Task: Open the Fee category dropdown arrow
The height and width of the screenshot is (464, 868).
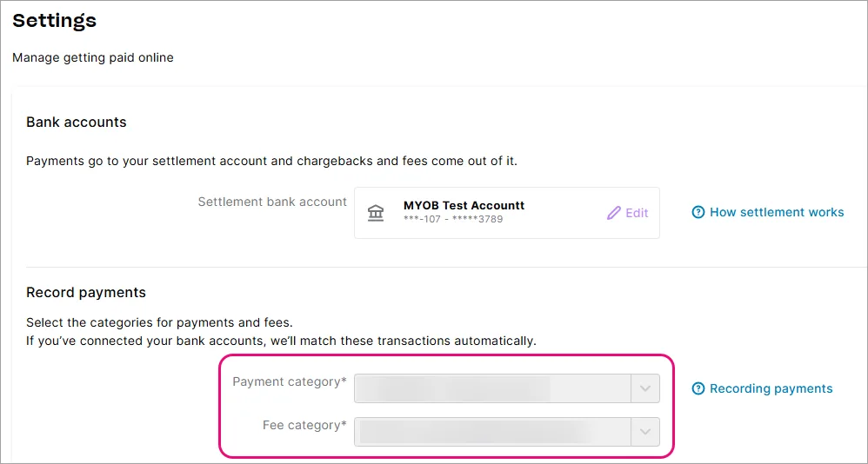Action: click(x=644, y=431)
